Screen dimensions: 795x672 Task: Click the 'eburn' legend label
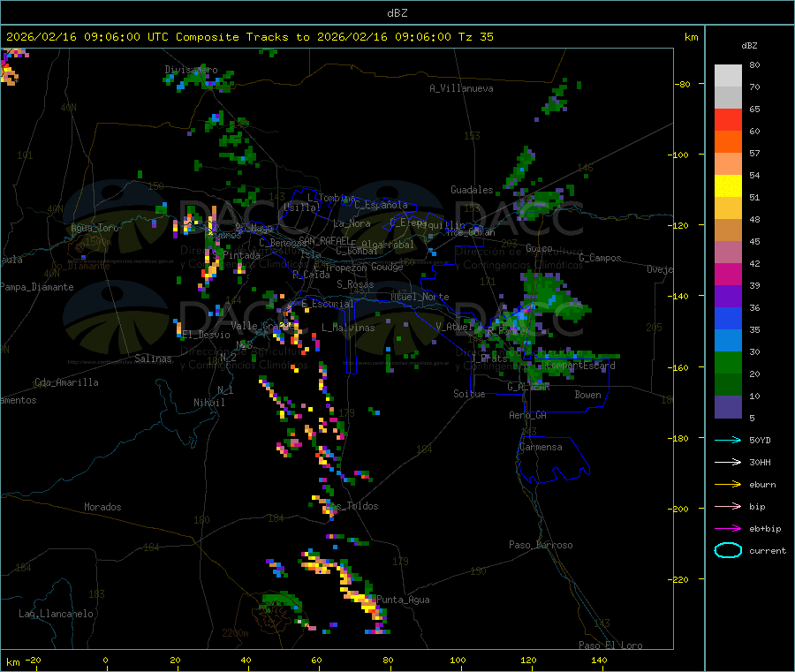762,485
